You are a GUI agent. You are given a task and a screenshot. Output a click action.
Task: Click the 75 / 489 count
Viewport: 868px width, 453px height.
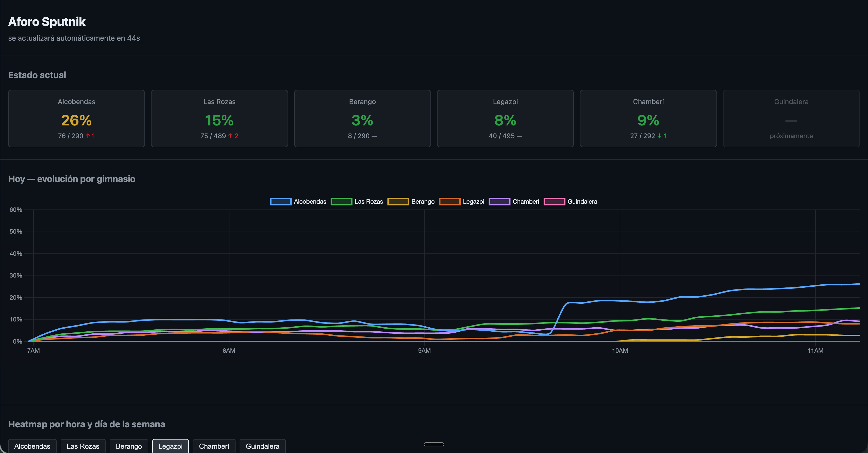[213, 136]
